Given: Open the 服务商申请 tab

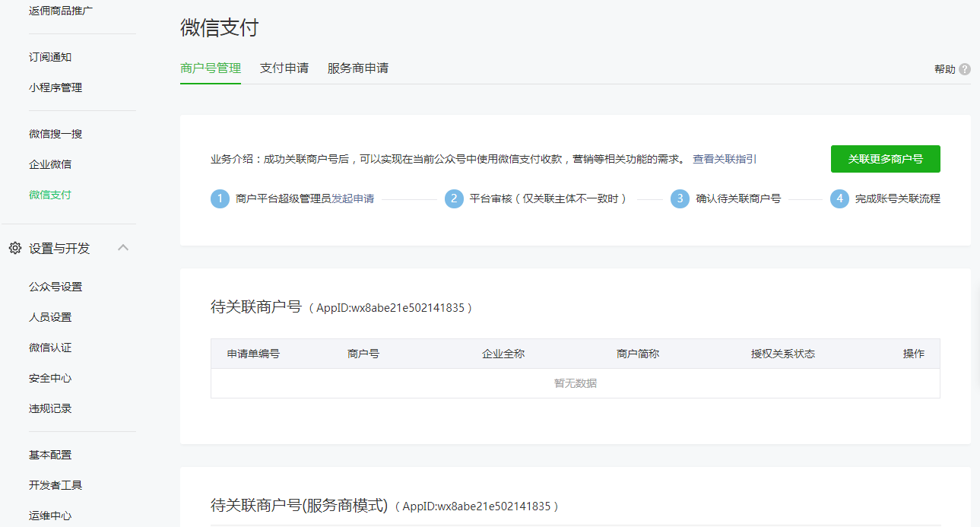Looking at the screenshot, I should tap(358, 68).
